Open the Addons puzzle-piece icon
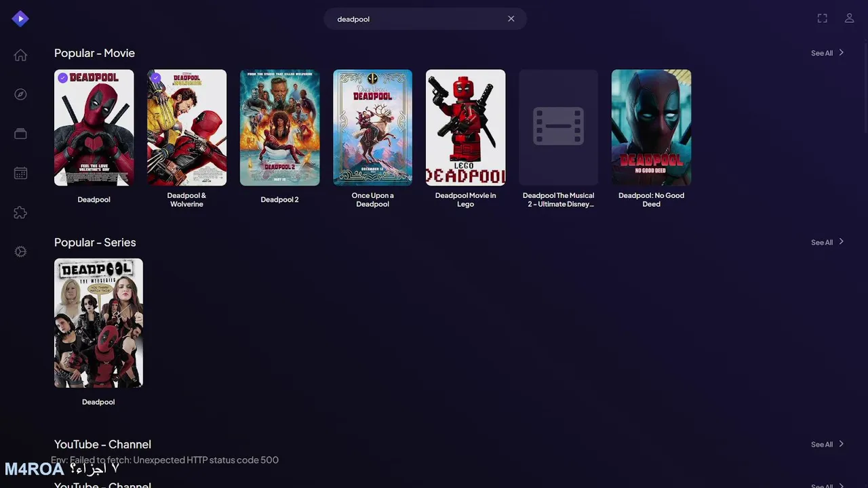 pos(20,213)
